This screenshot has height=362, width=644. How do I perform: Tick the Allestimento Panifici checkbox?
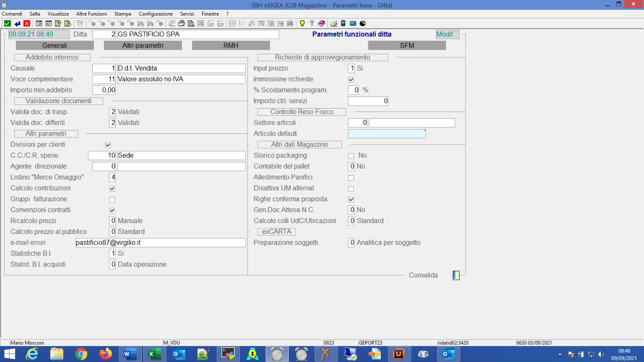click(351, 178)
